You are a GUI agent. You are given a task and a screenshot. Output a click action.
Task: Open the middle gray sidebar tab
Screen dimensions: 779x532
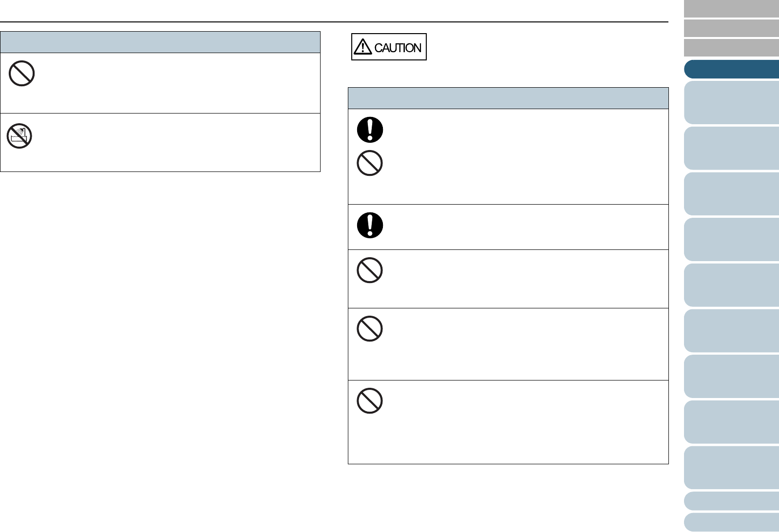(x=731, y=28)
